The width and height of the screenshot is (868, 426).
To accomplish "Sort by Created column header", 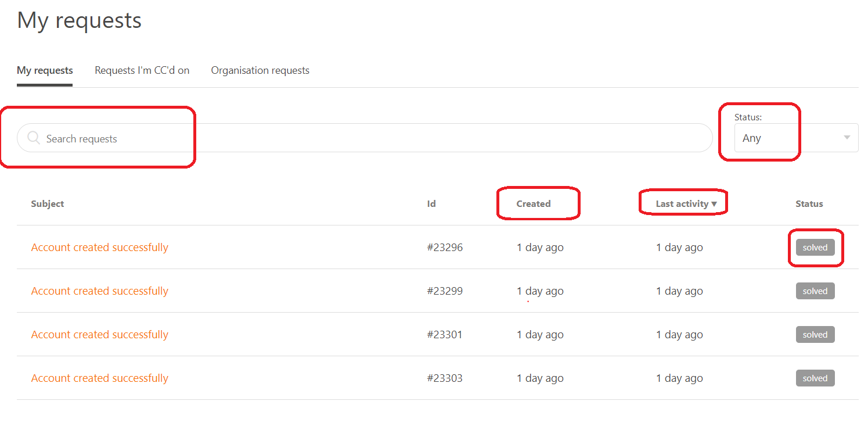I will coord(533,204).
